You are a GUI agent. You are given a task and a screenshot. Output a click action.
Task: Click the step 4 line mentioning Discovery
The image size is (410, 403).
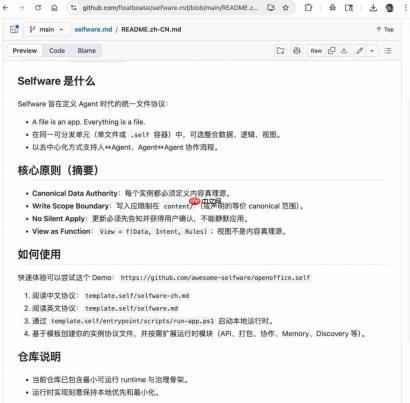(199, 334)
